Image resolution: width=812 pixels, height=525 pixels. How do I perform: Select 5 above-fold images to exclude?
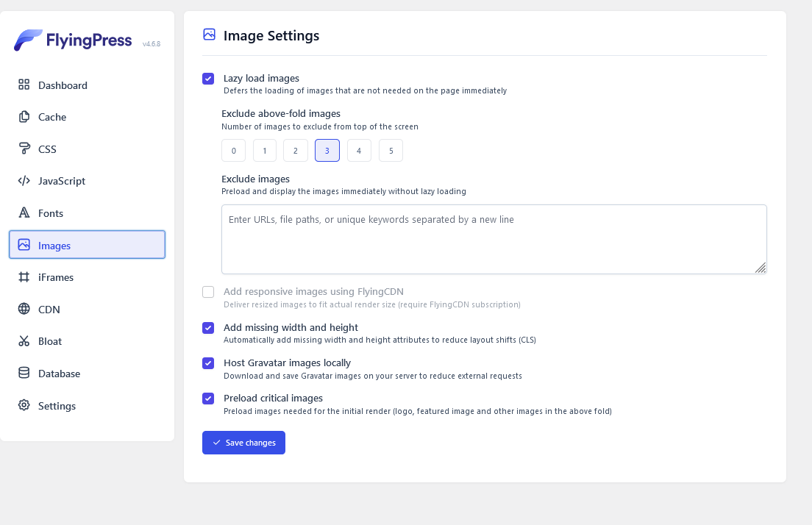click(391, 151)
